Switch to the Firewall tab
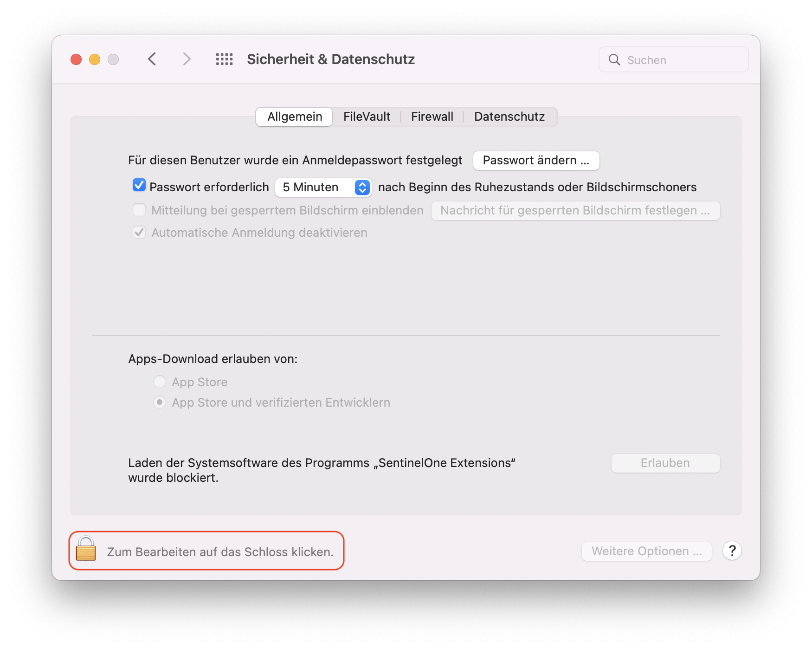This screenshot has height=649, width=812. (432, 117)
